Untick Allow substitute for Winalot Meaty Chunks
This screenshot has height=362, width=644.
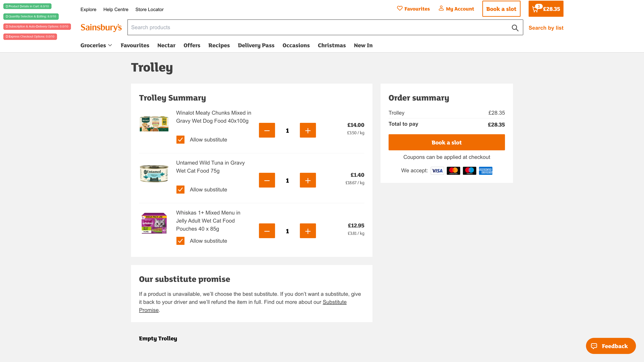(x=180, y=140)
